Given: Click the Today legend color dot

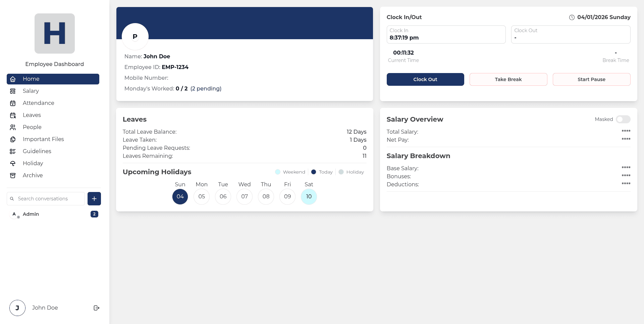Looking at the screenshot, I should pyautogui.click(x=314, y=172).
